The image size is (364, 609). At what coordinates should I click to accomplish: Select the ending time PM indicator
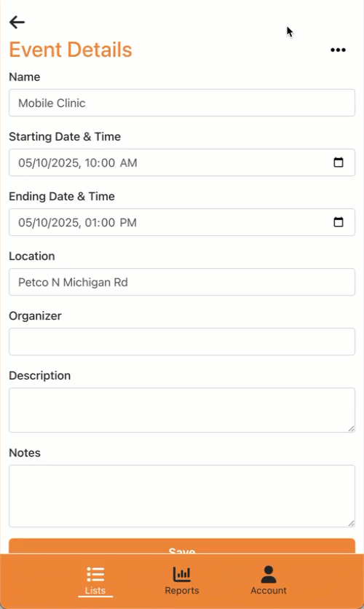[128, 223]
